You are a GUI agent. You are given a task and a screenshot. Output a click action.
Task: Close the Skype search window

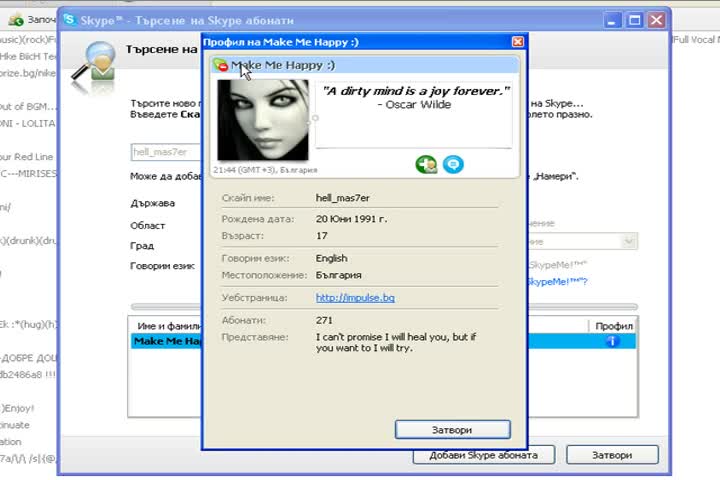click(x=657, y=20)
